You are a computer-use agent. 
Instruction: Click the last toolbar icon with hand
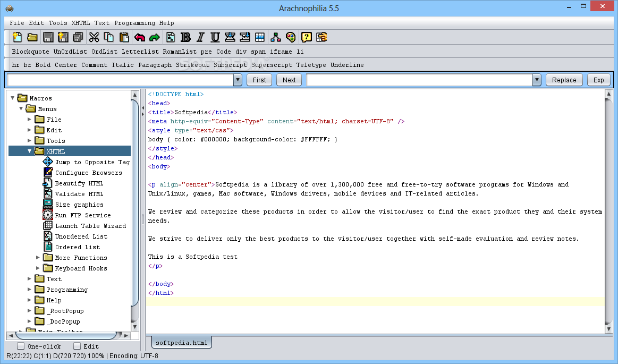(321, 37)
